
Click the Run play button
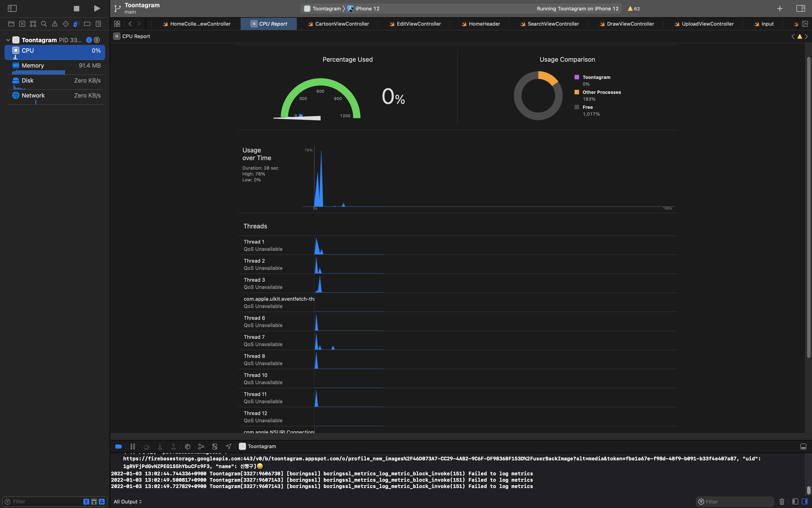coord(97,8)
